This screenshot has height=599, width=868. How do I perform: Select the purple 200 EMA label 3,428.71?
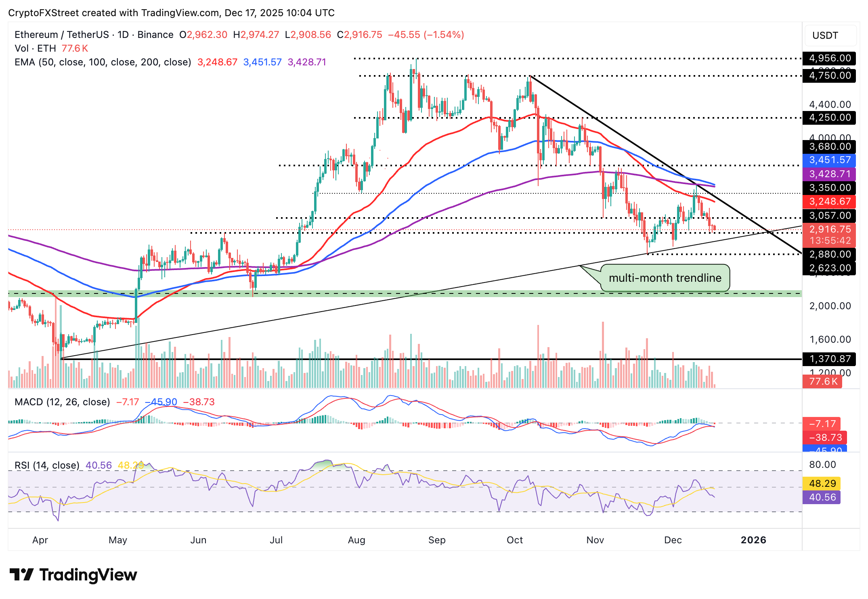point(829,174)
